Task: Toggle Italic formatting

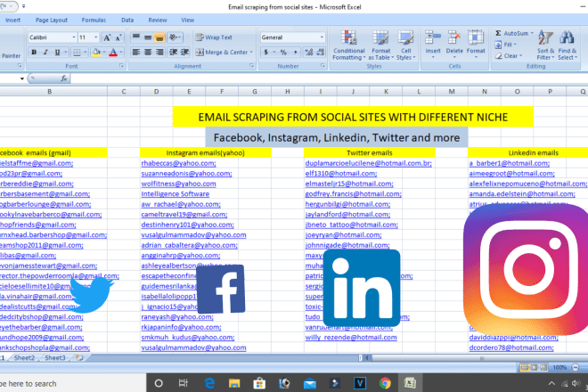Action: (x=45, y=53)
